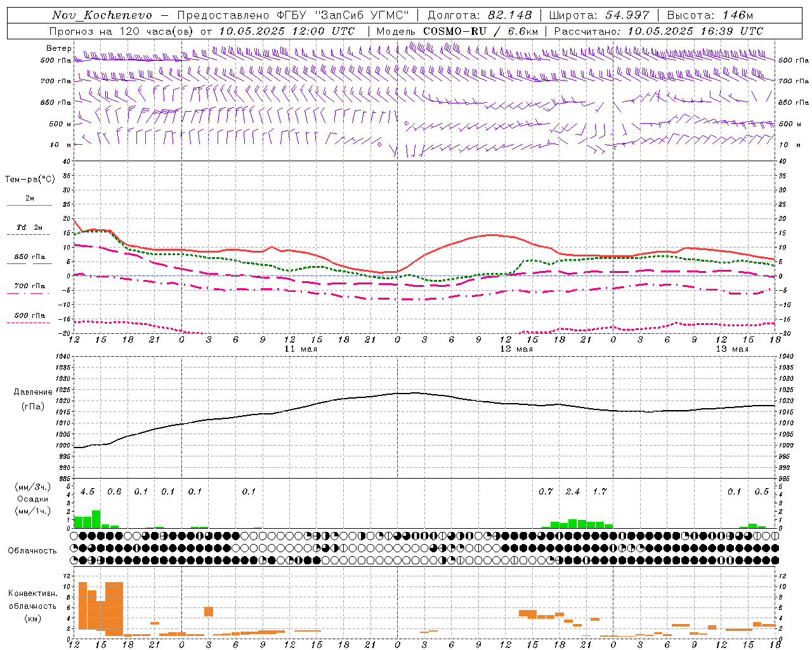Select the ФГБУ "ЗапСиб УГМС" provider text
This screenshot has width=812, height=650.
[x=343, y=15]
